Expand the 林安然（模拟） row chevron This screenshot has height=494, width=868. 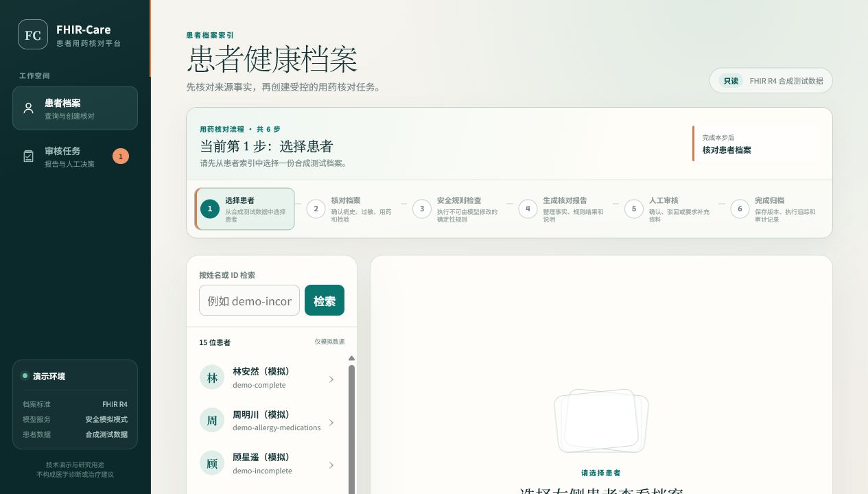point(331,379)
